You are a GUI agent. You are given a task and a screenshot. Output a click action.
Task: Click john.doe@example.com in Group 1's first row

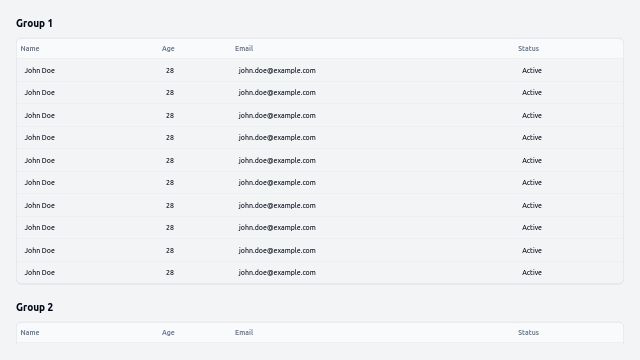click(x=277, y=71)
